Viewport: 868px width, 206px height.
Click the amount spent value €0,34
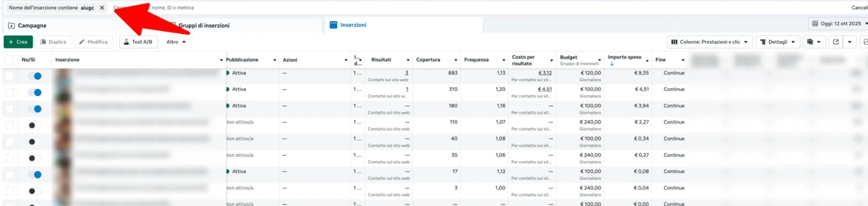click(641, 139)
